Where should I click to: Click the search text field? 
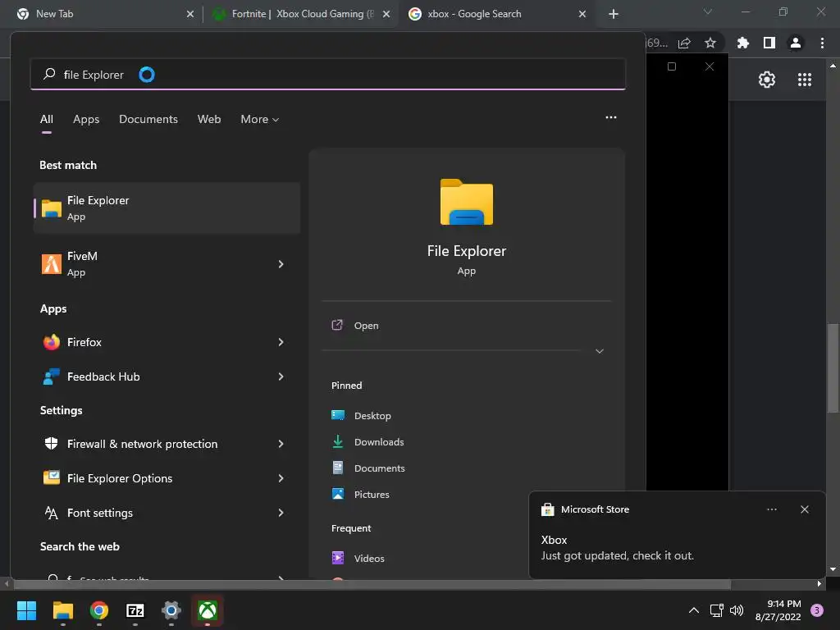point(328,75)
